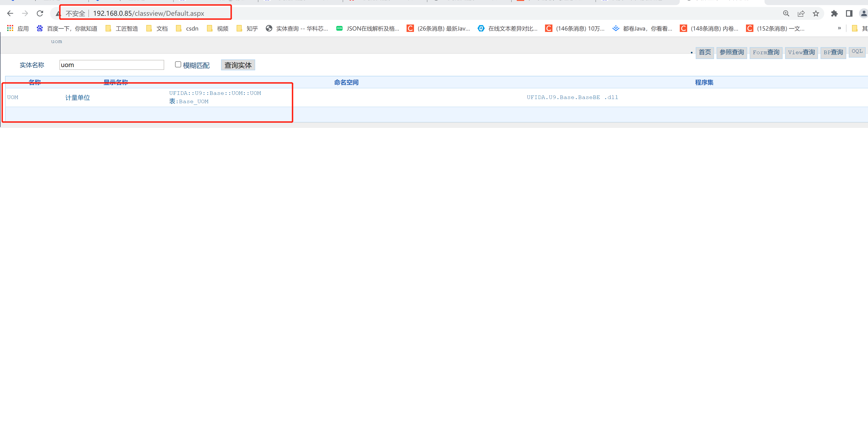Open the OQL navigation item
This screenshot has width=868, height=439.
(857, 52)
